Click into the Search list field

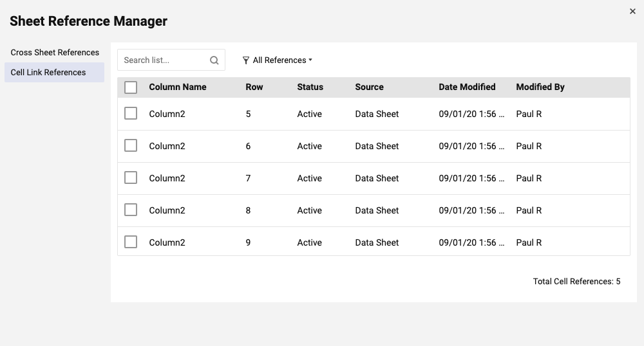162,60
